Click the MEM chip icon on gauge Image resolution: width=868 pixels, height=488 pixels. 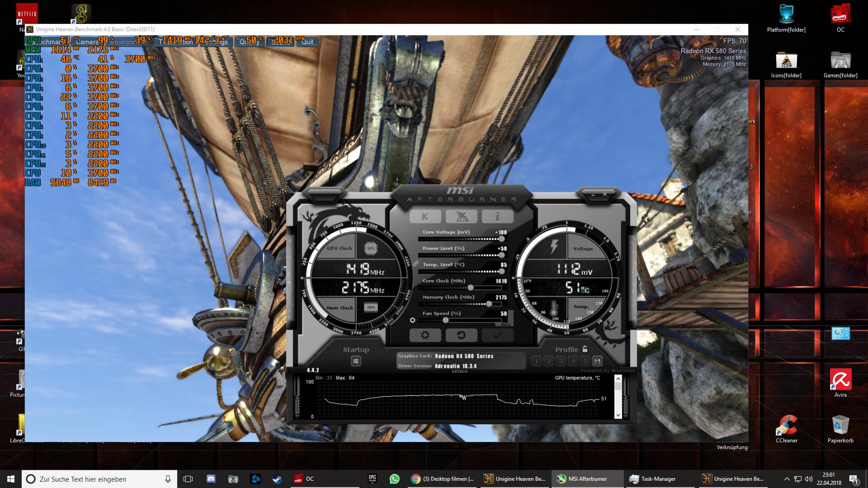click(371, 308)
